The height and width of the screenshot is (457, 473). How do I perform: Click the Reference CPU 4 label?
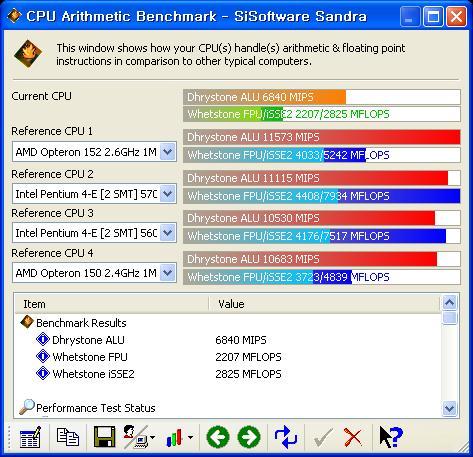click(52, 253)
